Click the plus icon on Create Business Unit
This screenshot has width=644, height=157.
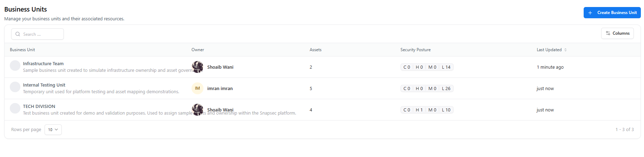(590, 13)
